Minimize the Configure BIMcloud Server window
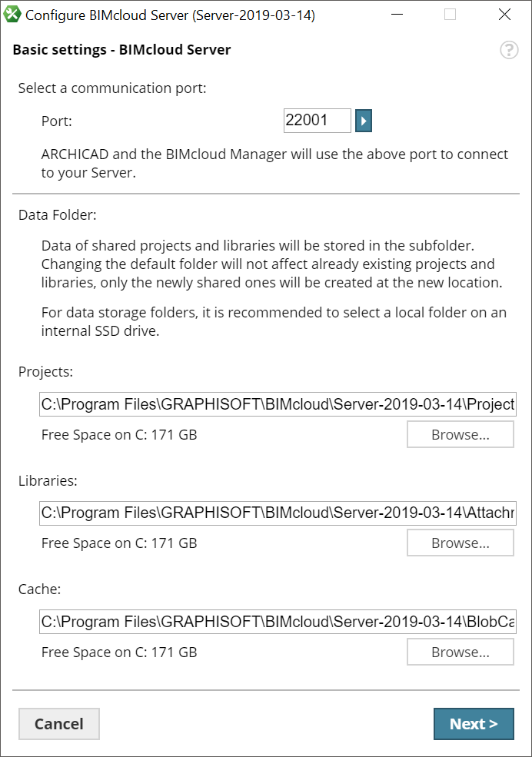The image size is (532, 757). [397, 15]
